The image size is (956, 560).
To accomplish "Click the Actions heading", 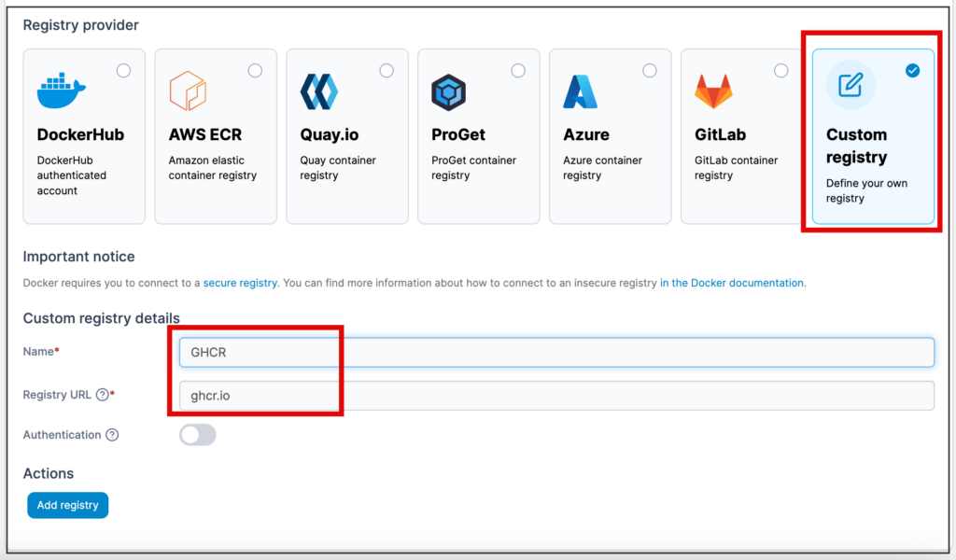I will [x=49, y=473].
